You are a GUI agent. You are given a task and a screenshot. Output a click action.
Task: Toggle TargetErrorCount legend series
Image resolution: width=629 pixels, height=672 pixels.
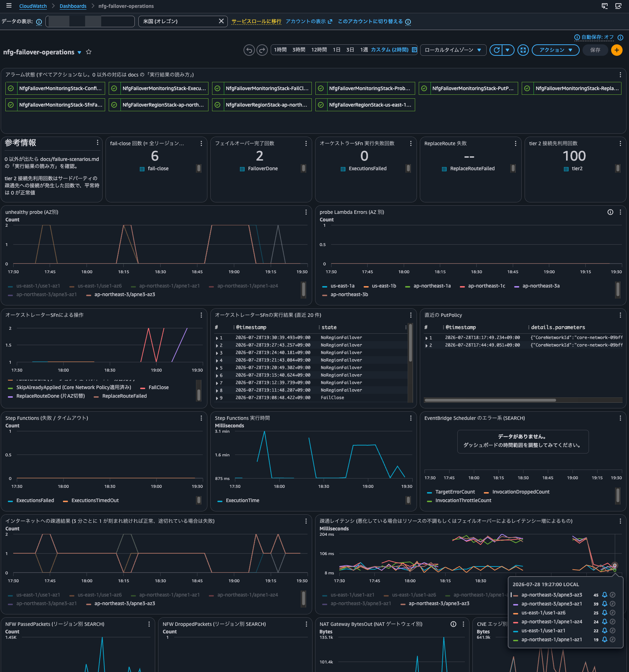click(x=451, y=492)
